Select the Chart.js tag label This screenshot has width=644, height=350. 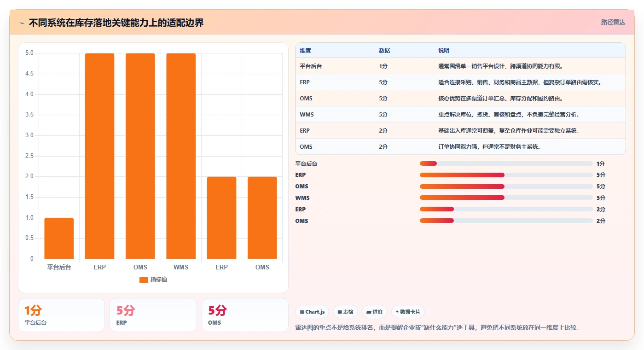315,312
